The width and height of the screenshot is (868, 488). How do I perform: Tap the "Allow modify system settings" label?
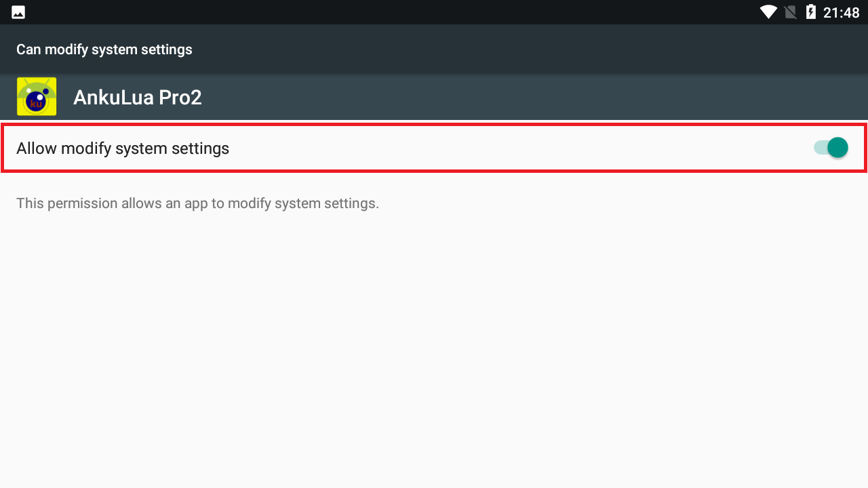click(123, 148)
